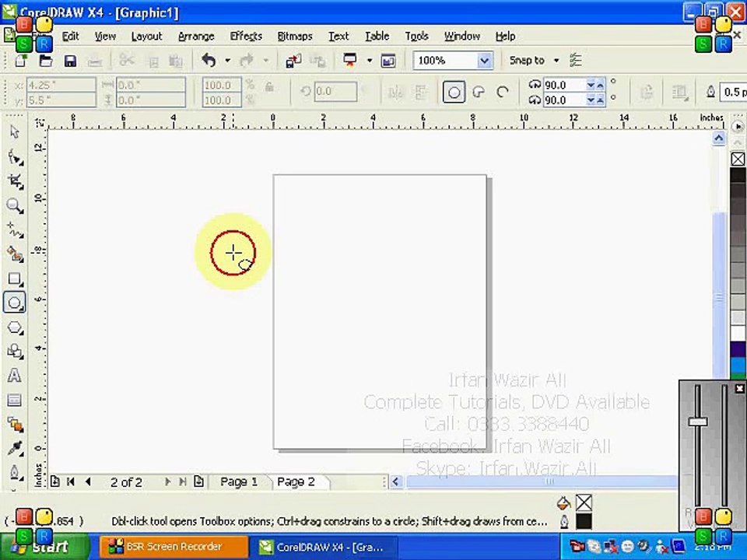
Task: Open the View menu
Action: (105, 37)
